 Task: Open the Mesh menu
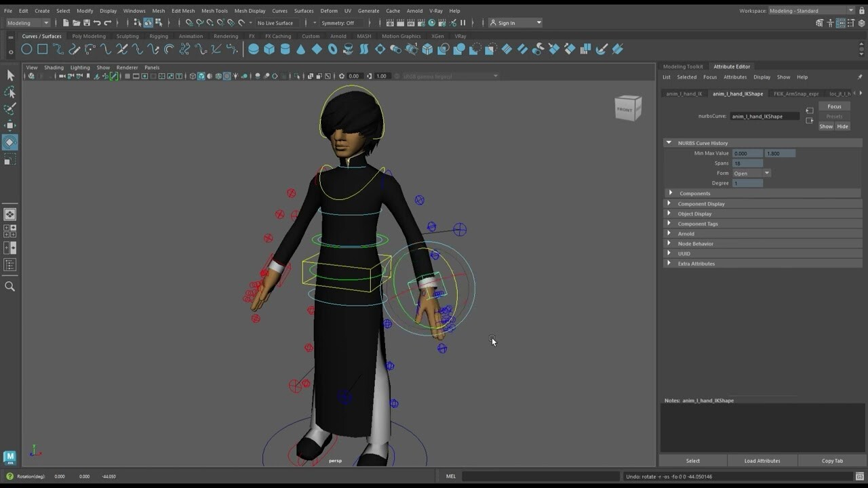(158, 10)
